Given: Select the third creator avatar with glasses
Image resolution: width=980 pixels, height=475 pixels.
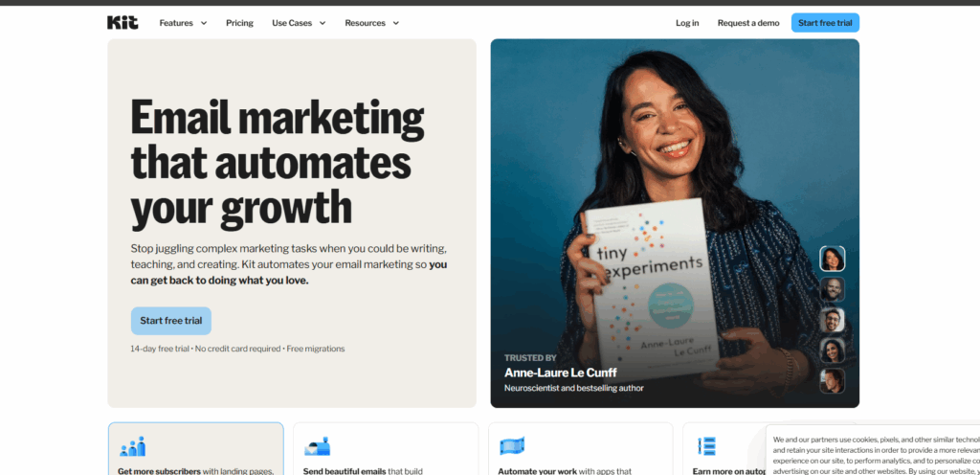Looking at the screenshot, I should pos(832,320).
